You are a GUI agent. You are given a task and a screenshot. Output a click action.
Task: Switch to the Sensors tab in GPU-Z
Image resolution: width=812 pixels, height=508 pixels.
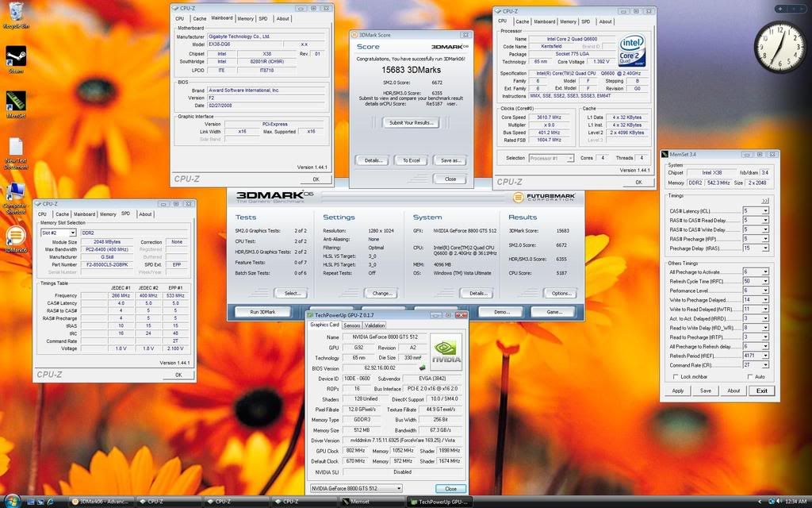(x=351, y=325)
